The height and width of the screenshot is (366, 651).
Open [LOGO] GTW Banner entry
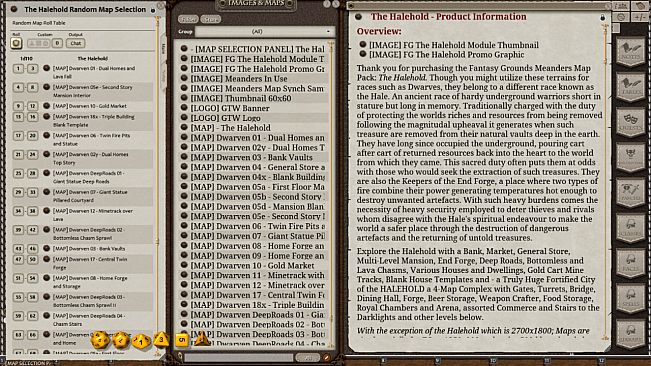[x=253, y=108]
